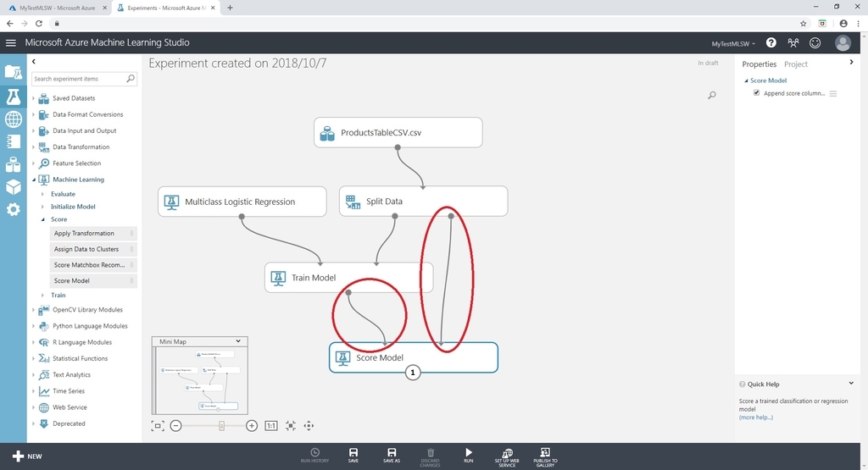Open RUN HISTORY in bottom bar
This screenshot has width=868, height=470.
coord(314,456)
